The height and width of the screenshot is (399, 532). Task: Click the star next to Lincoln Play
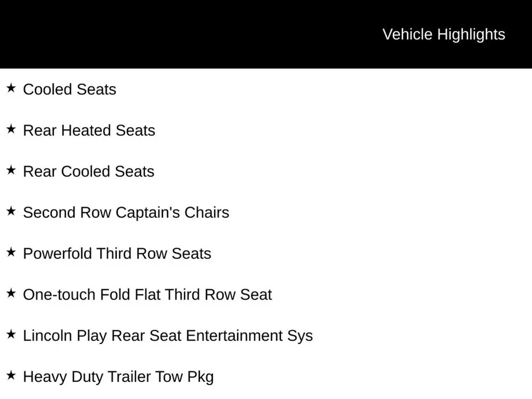pos(11,334)
